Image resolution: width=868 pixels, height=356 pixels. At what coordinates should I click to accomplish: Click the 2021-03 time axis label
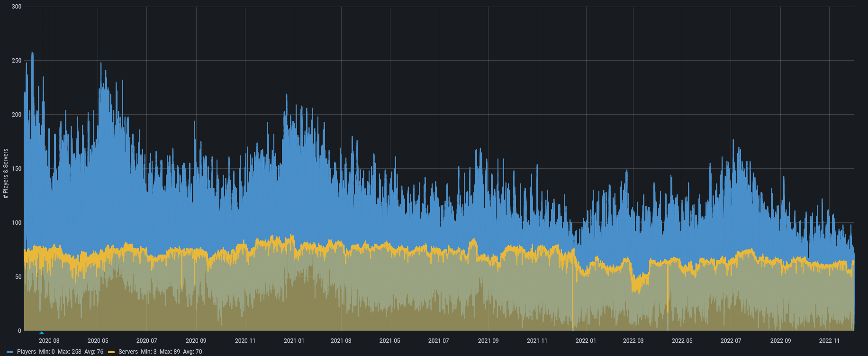[x=341, y=341]
